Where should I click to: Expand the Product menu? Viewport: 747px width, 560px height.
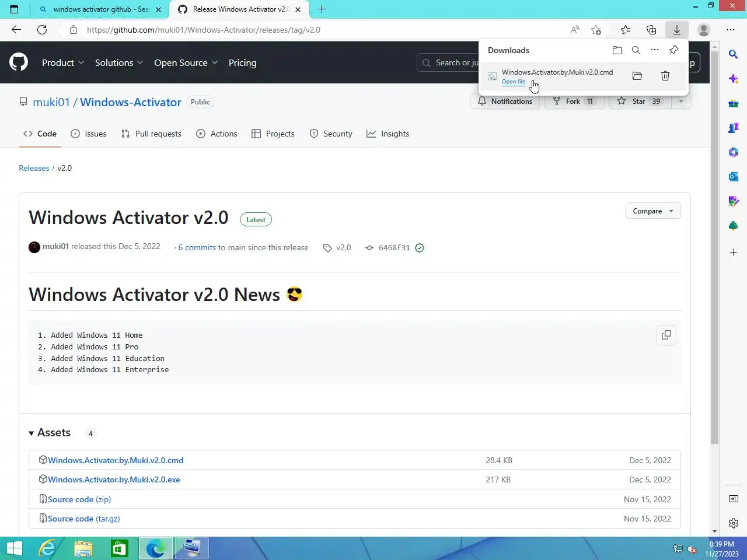point(63,63)
